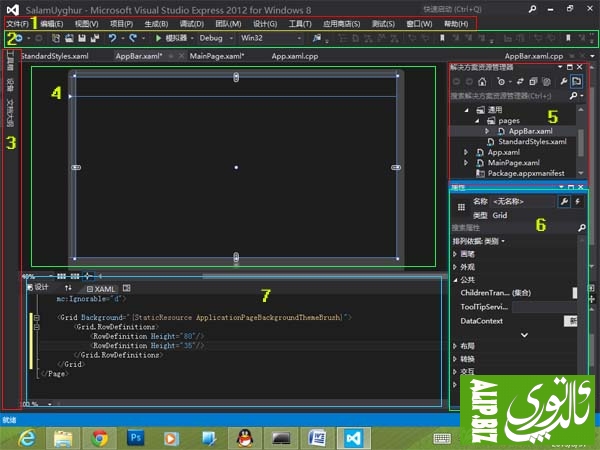The width and height of the screenshot is (600, 450).
Task: Click the Home icon in Solution Explorer
Action: coord(482,82)
